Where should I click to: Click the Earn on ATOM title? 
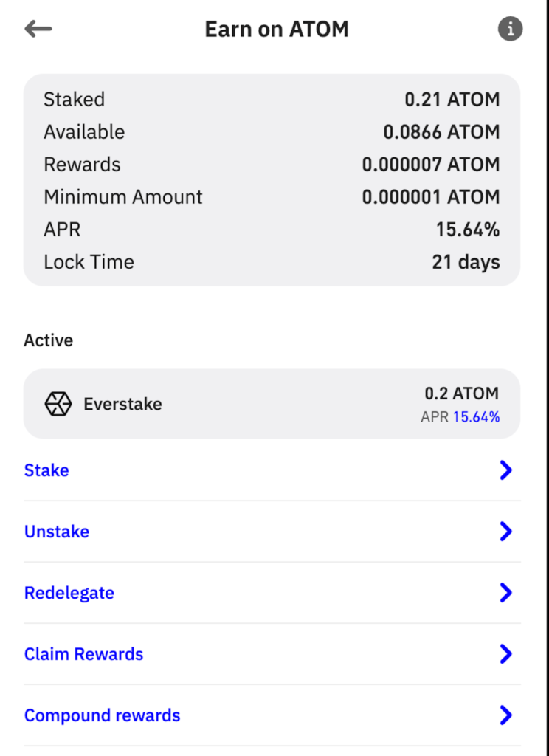(x=276, y=30)
